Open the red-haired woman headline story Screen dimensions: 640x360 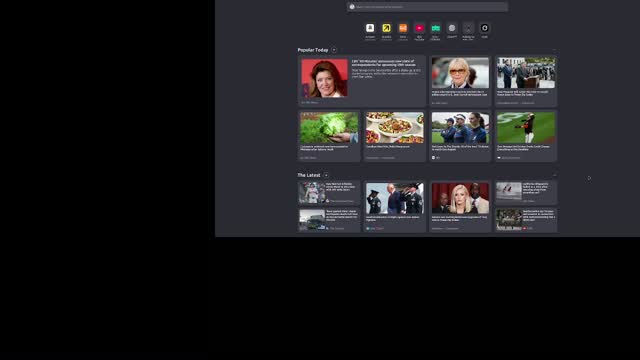click(x=362, y=81)
